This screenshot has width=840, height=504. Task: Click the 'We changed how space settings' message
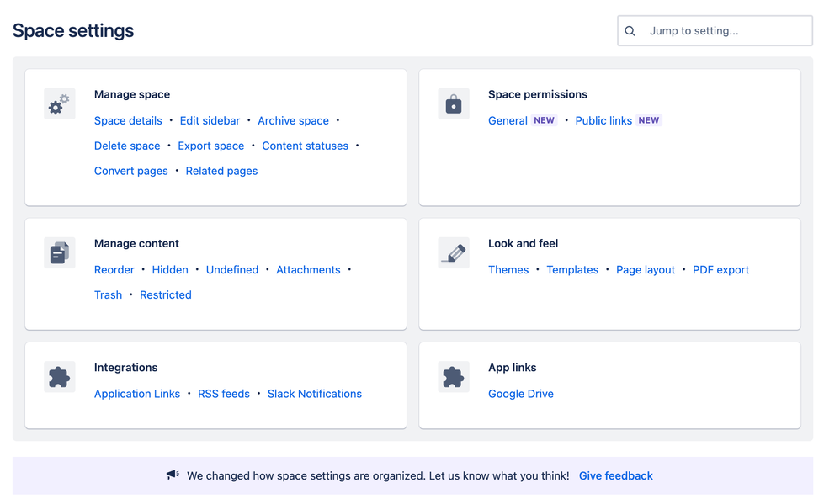(378, 475)
